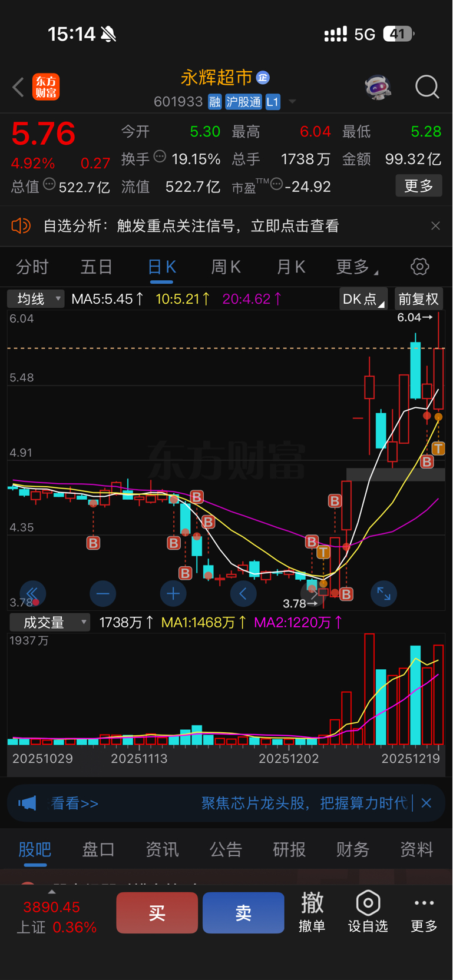Image resolution: width=453 pixels, height=980 pixels.
Task: Move chart left with single arrow
Action: coord(243,593)
